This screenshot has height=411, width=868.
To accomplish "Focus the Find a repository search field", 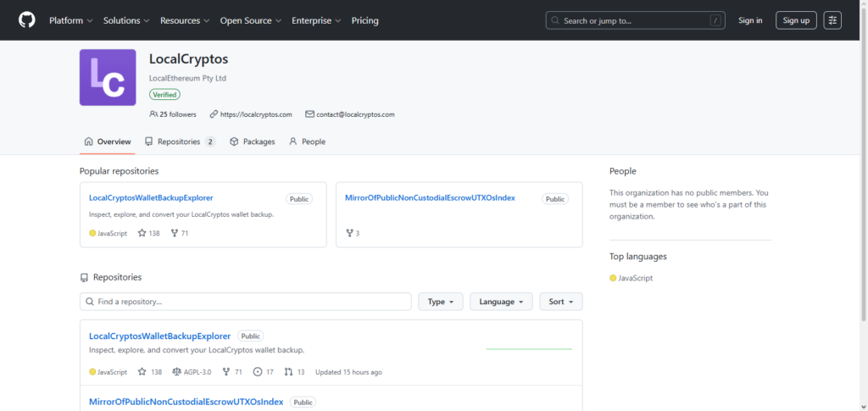I will [x=246, y=302].
